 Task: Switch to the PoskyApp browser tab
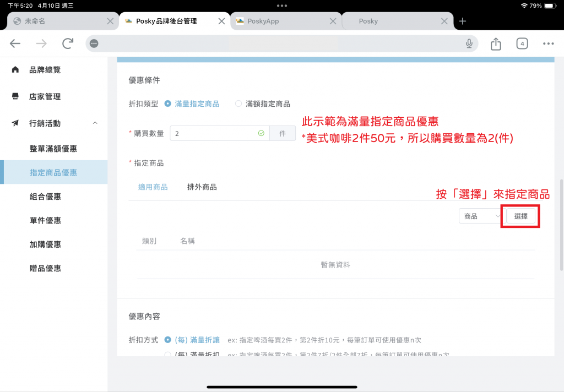pyautogui.click(x=286, y=21)
